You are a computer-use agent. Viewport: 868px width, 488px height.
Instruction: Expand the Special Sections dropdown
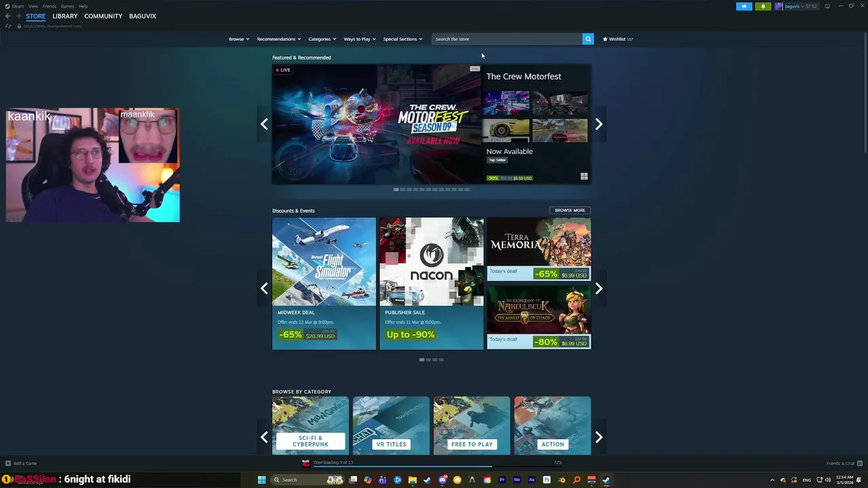pos(402,39)
